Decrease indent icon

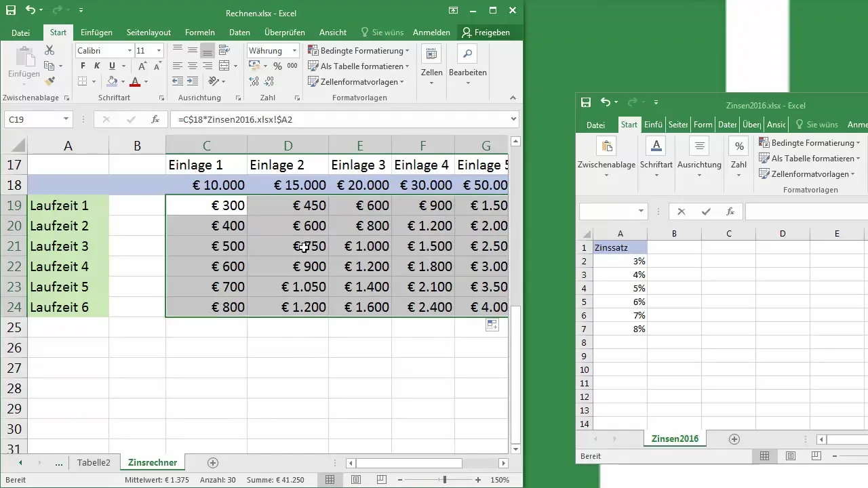(178, 81)
